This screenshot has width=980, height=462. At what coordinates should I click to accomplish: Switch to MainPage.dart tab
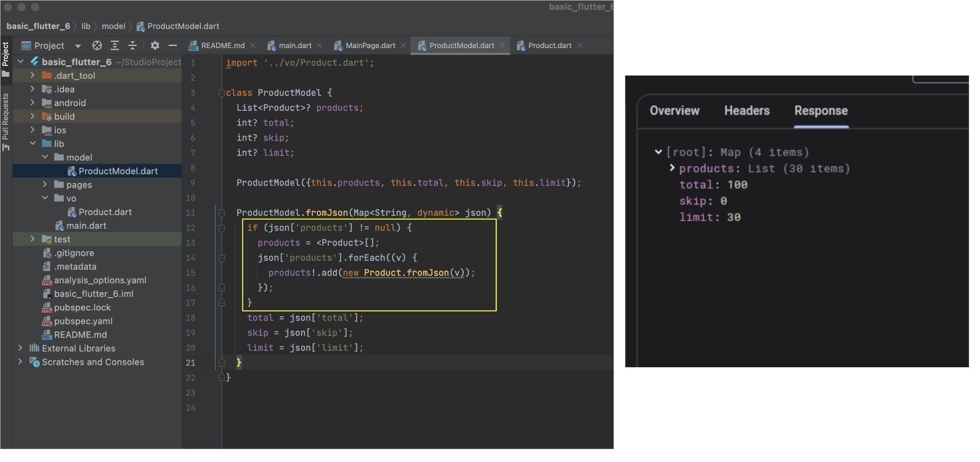pyautogui.click(x=370, y=46)
